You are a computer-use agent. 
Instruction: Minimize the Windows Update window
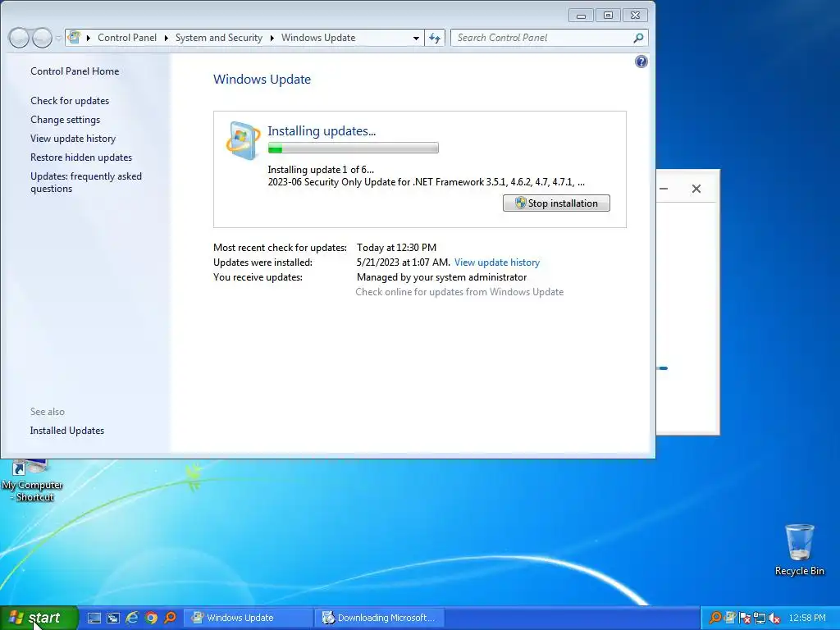581,16
